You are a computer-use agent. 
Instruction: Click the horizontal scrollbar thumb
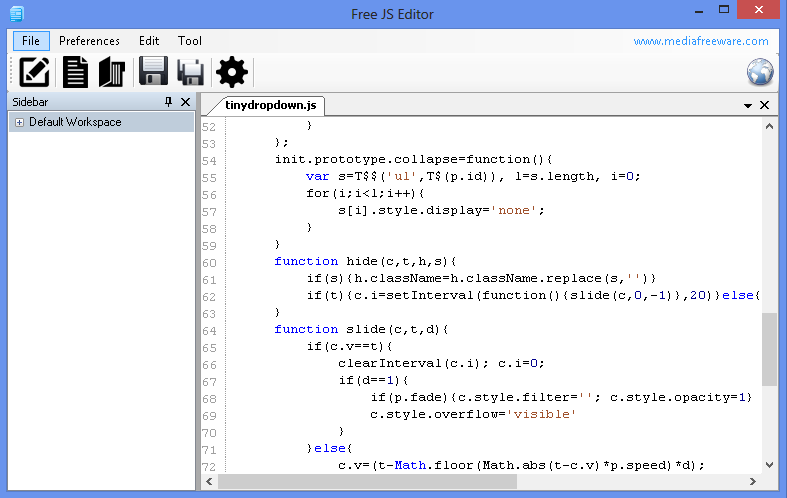click(x=367, y=481)
